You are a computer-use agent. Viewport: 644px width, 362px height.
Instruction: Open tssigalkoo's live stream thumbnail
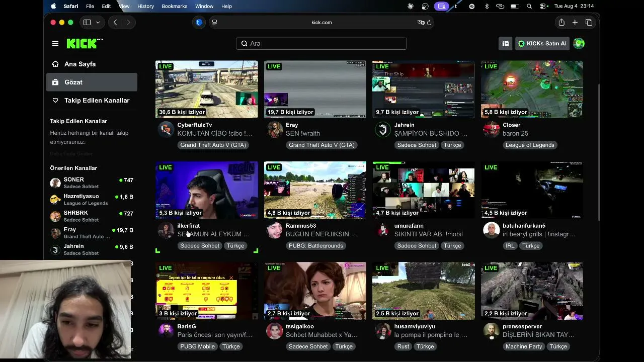[315, 291]
